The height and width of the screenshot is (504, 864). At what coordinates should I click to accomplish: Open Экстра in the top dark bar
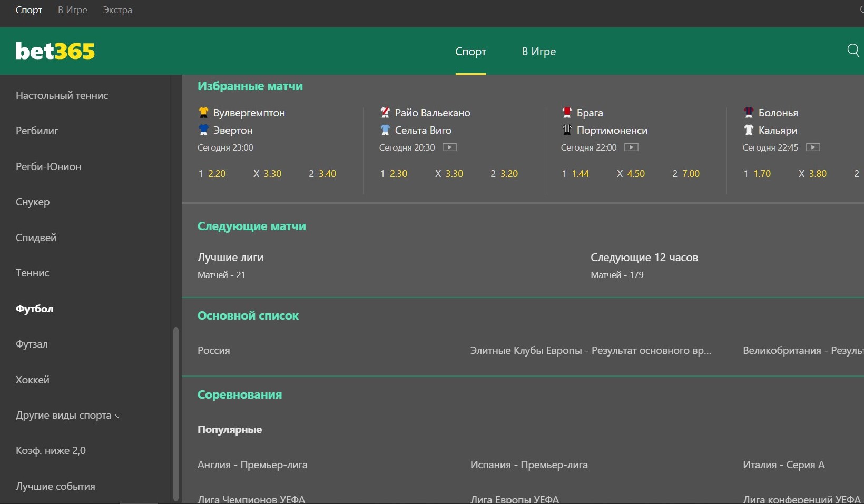[x=117, y=10]
